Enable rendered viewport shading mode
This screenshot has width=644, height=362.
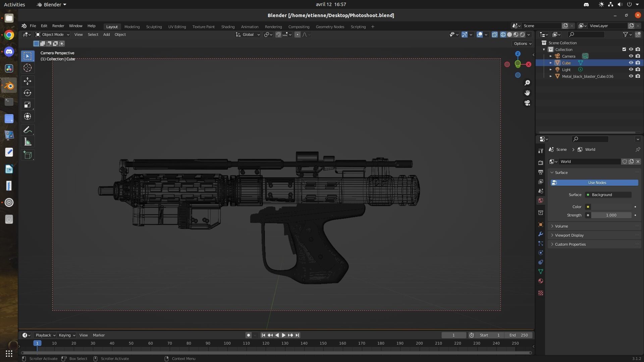(x=522, y=34)
